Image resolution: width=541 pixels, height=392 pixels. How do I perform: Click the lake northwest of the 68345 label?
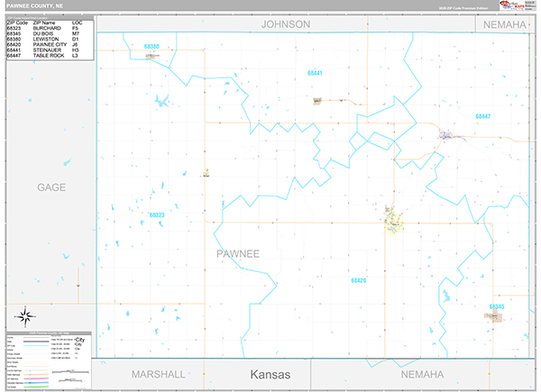tap(445, 296)
